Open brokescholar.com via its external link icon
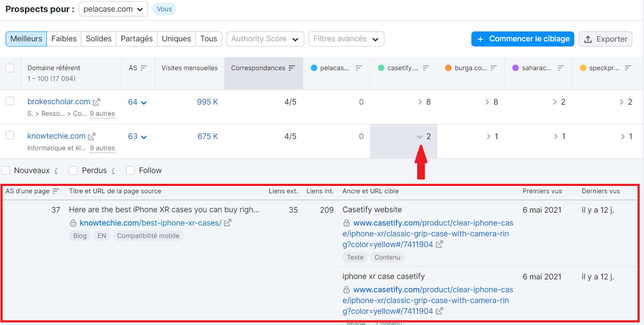This screenshot has height=325, width=644. pos(96,101)
